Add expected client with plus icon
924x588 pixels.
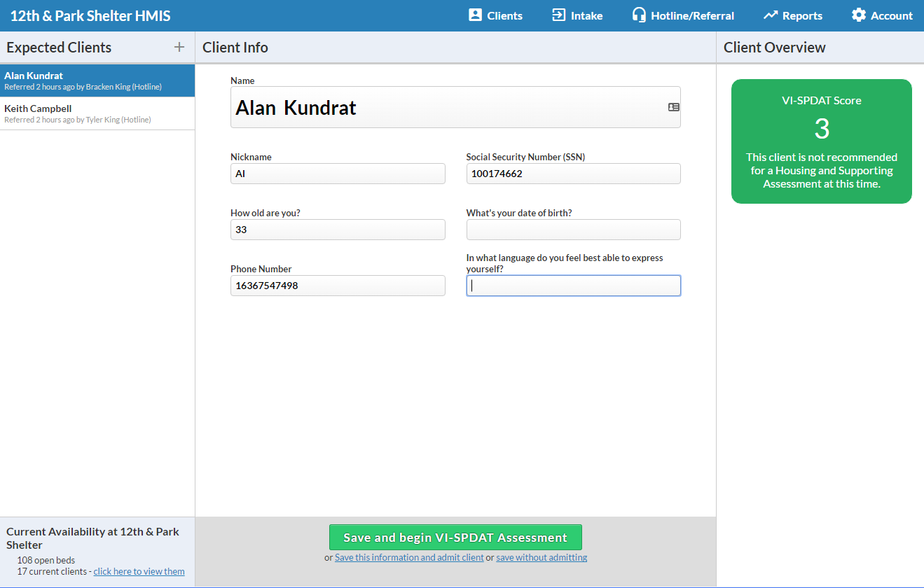[179, 47]
